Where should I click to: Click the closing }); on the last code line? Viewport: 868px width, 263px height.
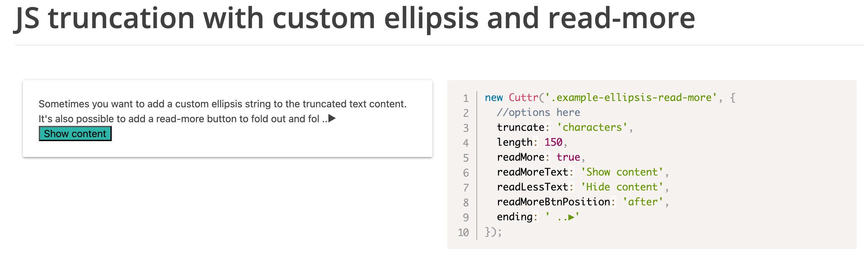(493, 232)
